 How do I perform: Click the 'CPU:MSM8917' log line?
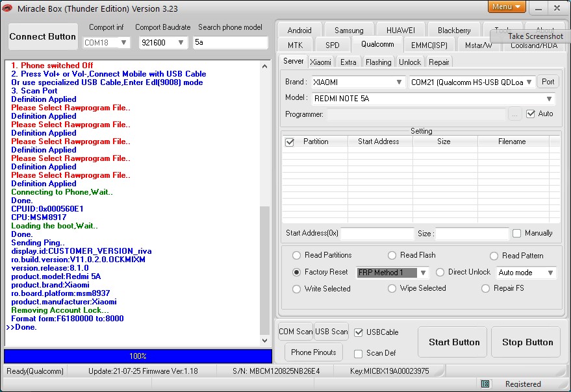pos(39,217)
